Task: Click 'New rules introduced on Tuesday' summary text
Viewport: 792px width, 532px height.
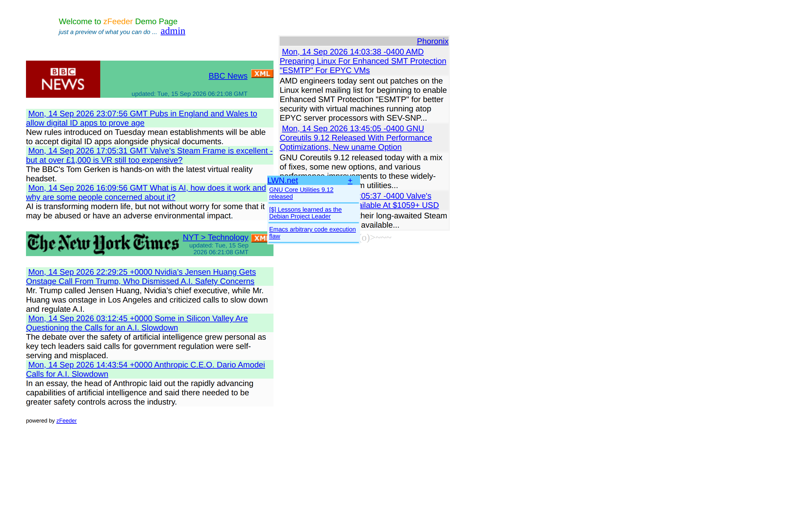Action: pyautogui.click(x=146, y=137)
